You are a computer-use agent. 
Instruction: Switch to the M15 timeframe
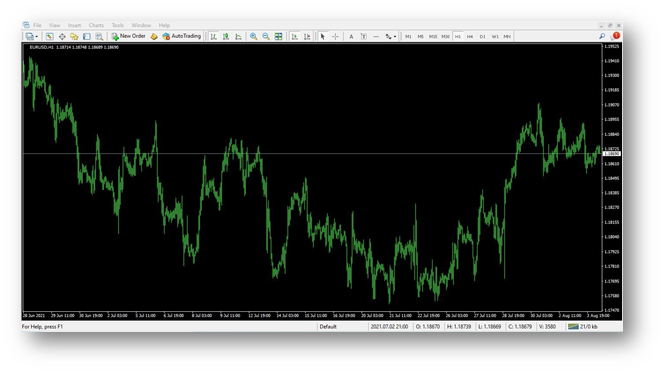[433, 36]
